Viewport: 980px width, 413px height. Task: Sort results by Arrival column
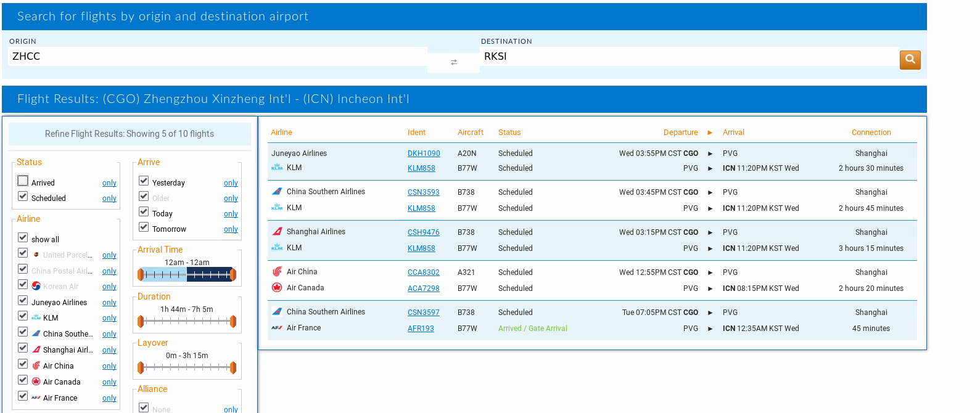click(x=733, y=133)
